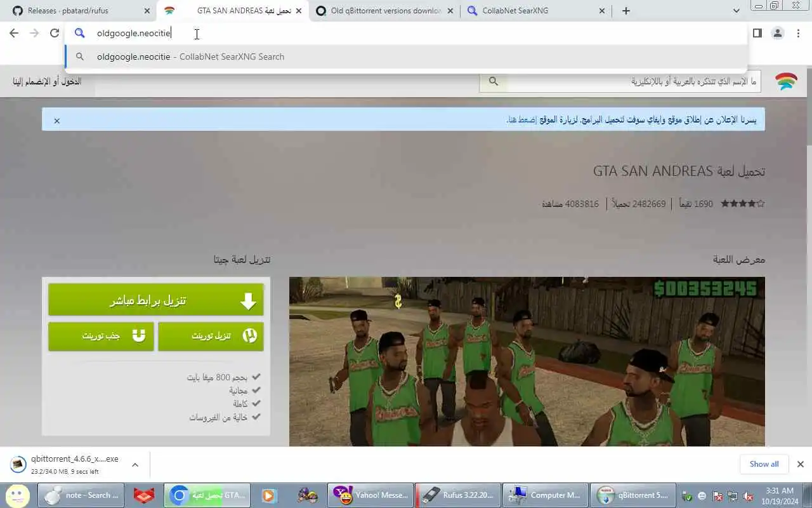The image size is (812, 508).
Task: Open the site's colorful wifi logo
Action: click(x=786, y=81)
